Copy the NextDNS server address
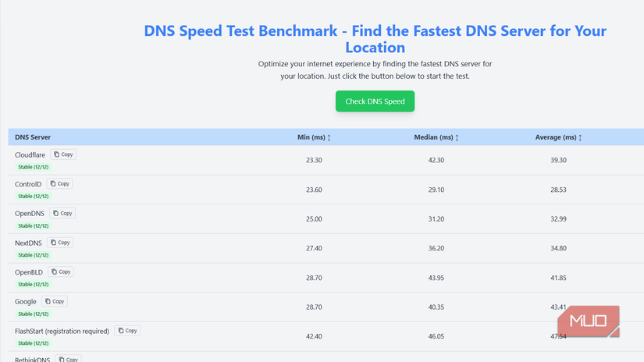 click(x=60, y=243)
